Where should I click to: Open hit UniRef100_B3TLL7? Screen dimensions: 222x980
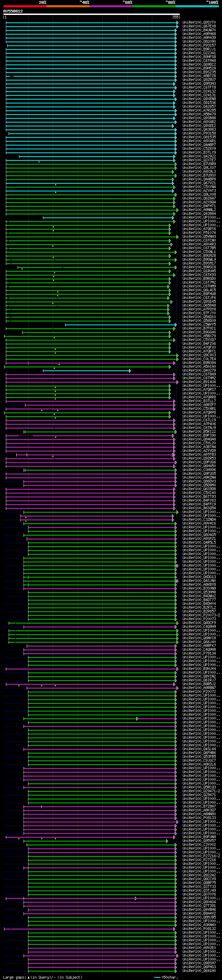199,401
